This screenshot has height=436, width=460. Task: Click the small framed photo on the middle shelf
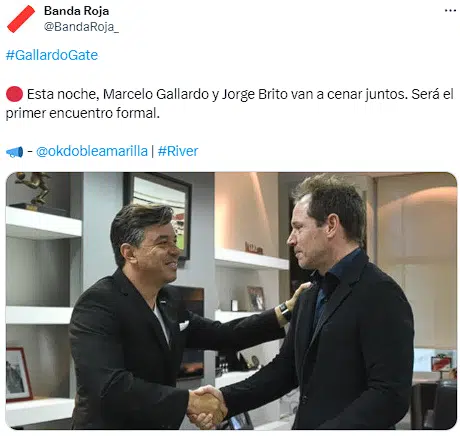pyautogui.click(x=256, y=298)
